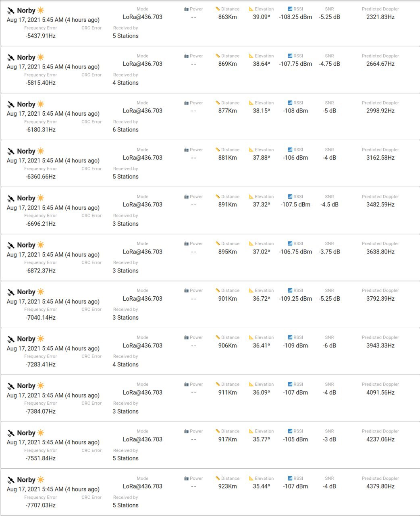
Task: Click the sun icon in the 869Km distance packet
Action: pyautogui.click(x=41, y=57)
